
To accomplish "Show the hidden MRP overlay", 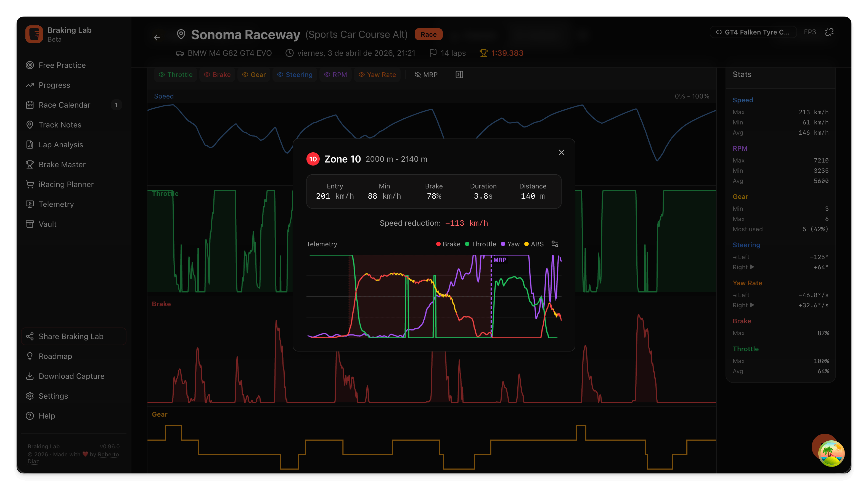I will coord(426,74).
